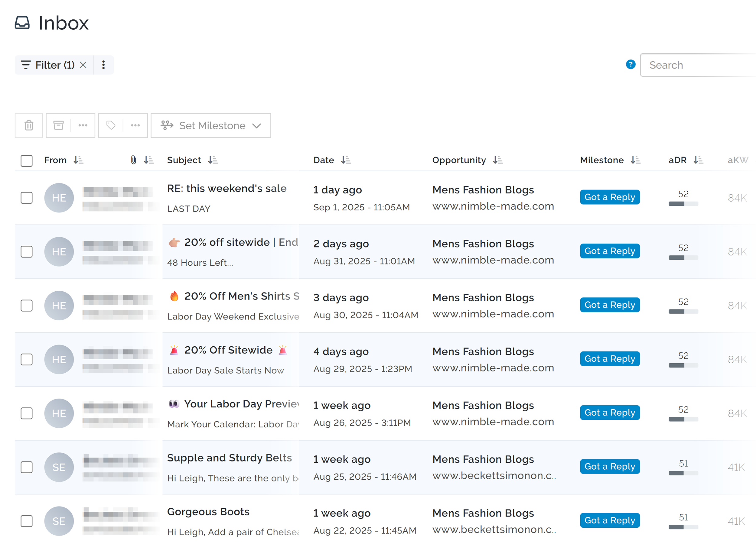Click '84K' aKW value on Sep 1 row
The width and height of the screenshot is (756, 544).
click(x=737, y=198)
